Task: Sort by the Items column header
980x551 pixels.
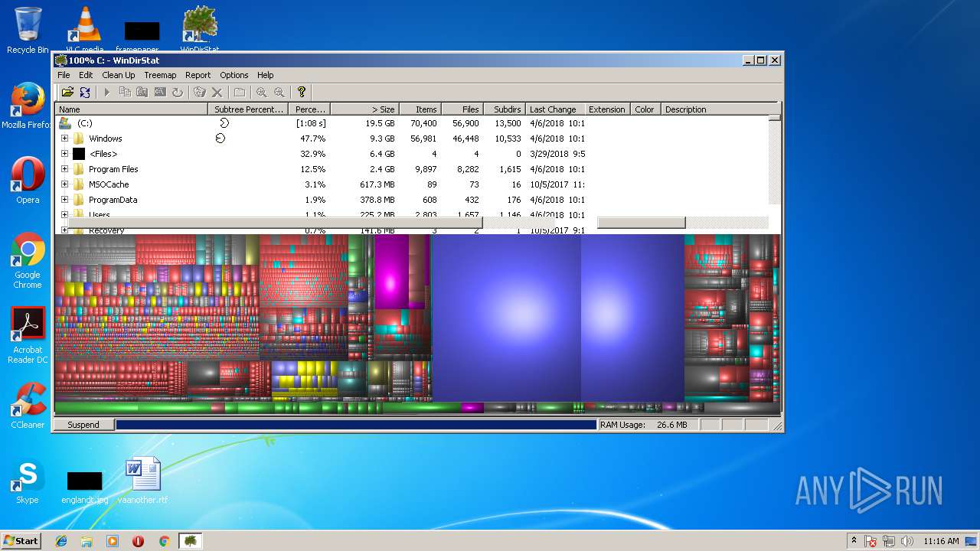Action: coord(420,109)
